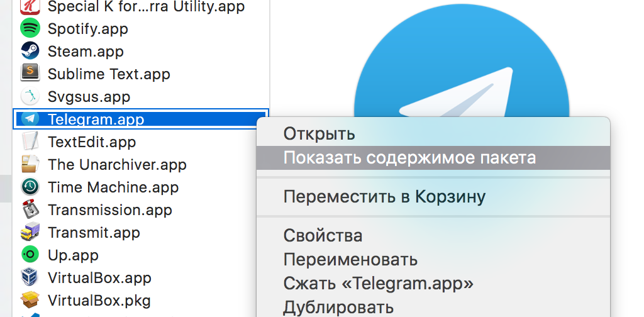Select Сжать «Telegram.app» menu entry

[378, 283]
